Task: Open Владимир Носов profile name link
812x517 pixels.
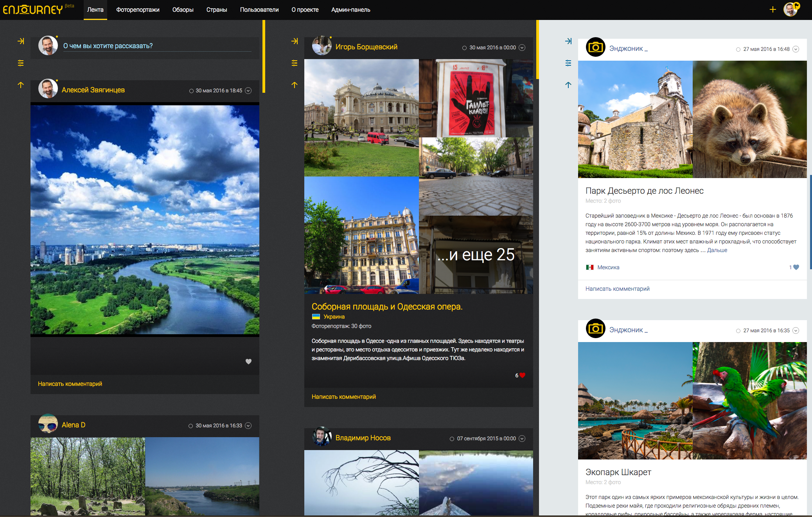Action: (x=363, y=438)
